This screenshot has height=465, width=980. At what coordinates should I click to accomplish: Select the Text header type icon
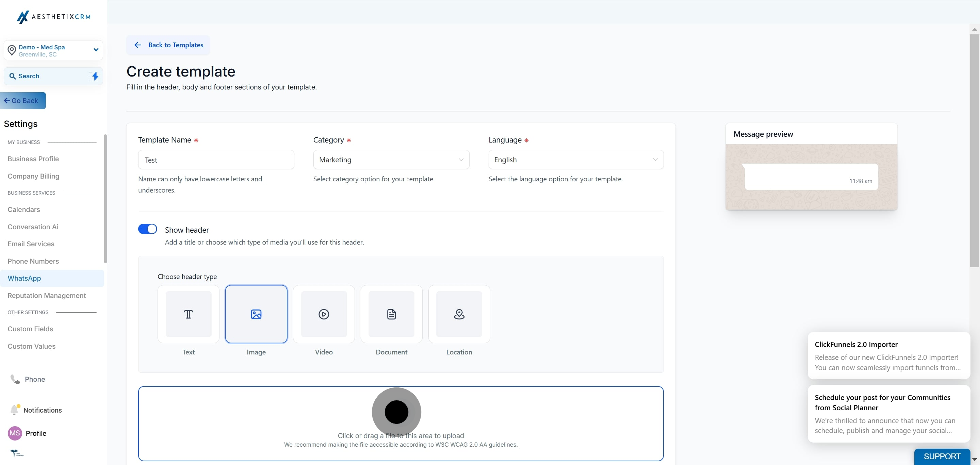coord(188,314)
